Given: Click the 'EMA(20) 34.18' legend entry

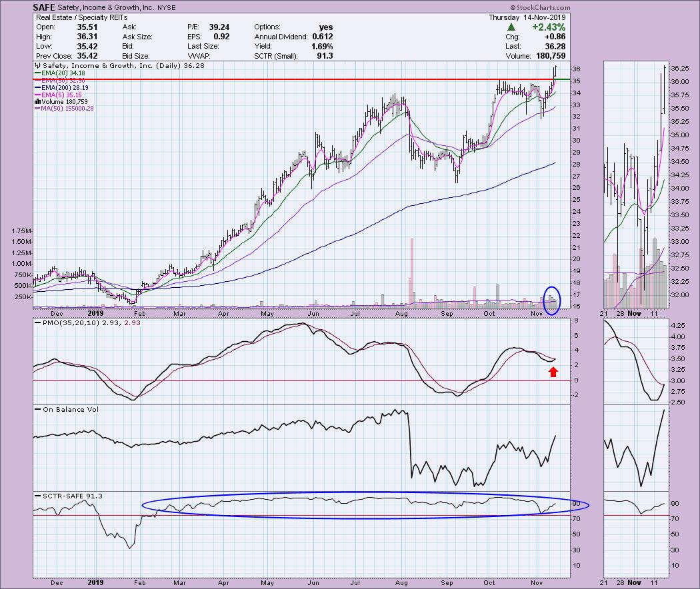Looking at the screenshot, I should click(63, 73).
